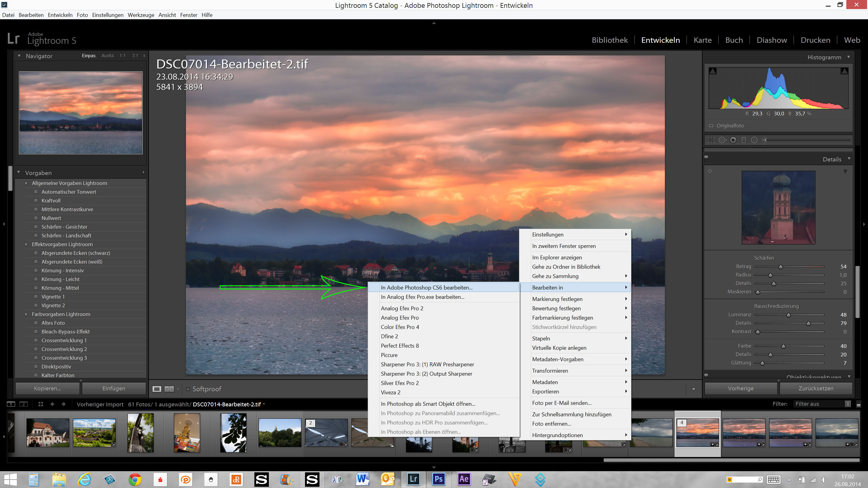Click the Zurücksetzen button
The width and height of the screenshot is (868, 488).
coord(816,388)
